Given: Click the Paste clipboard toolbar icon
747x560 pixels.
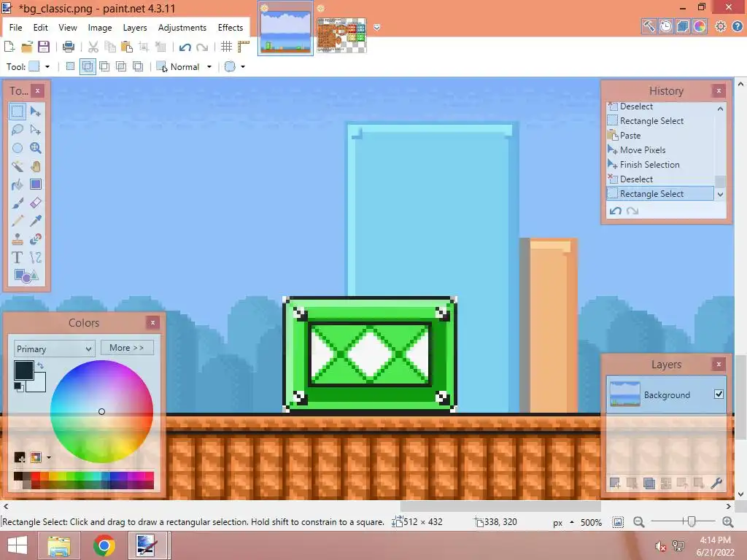Looking at the screenshot, I should pos(127,47).
